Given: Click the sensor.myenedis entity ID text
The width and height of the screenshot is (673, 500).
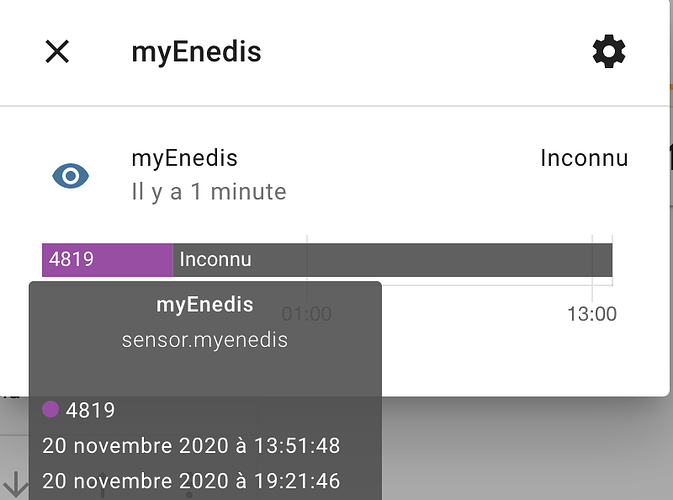Looking at the screenshot, I should 205,340.
